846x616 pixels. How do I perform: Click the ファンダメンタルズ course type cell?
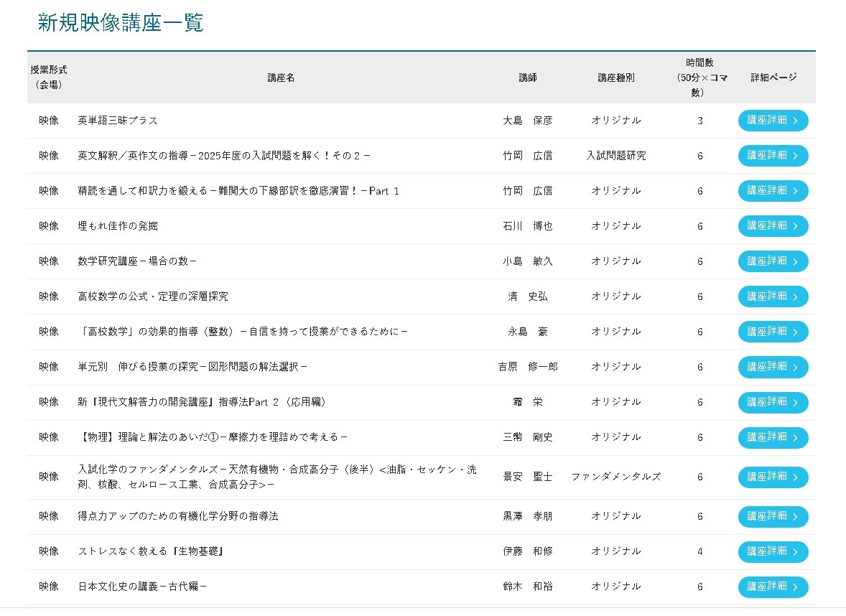[x=615, y=477]
